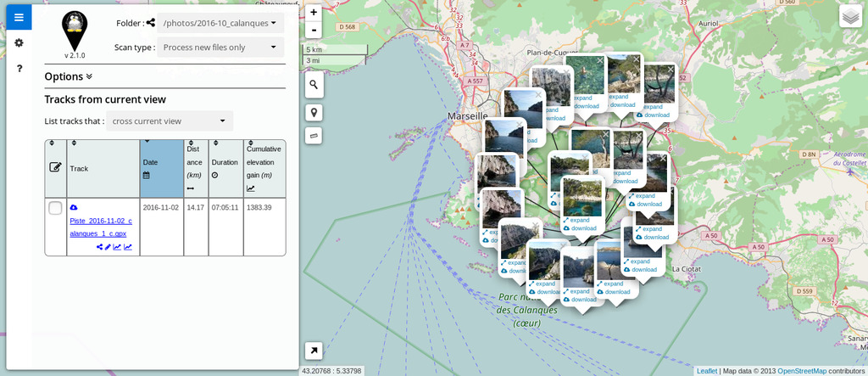Open the Scan type dropdown
The image size is (868, 376).
coord(221,48)
